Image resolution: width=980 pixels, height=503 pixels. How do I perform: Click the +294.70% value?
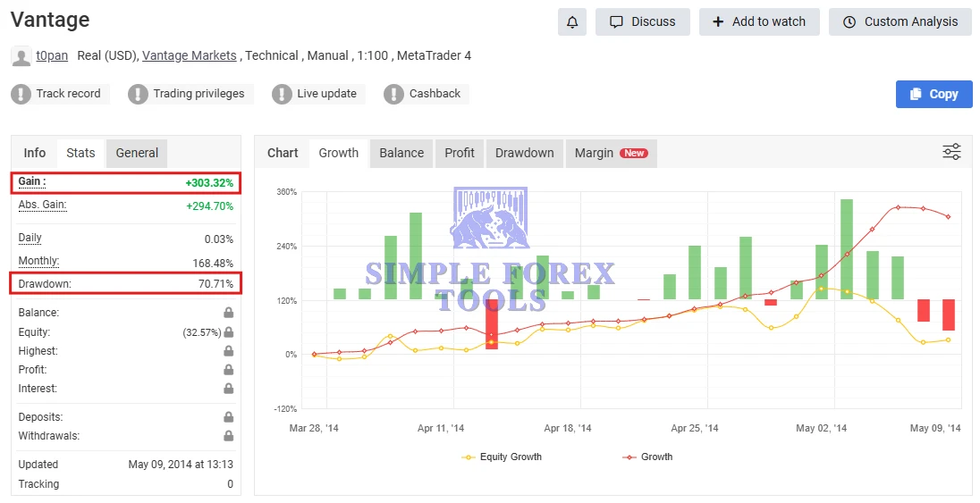point(209,206)
